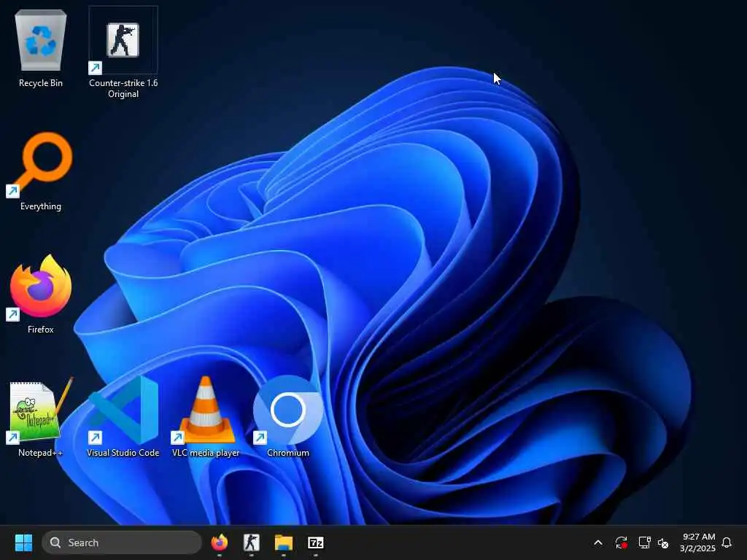Open File Explorer from the taskbar

coord(284,542)
